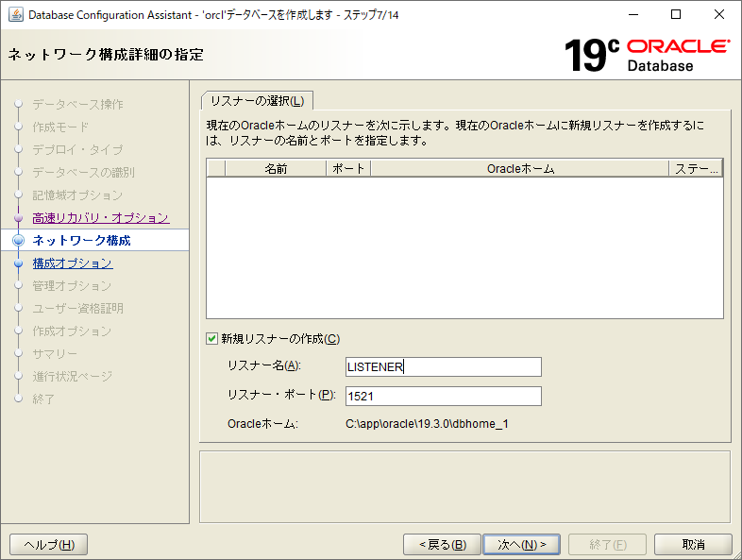This screenshot has width=742, height=560.
Task: Click the 終了 step label in sidebar
Action: (x=43, y=399)
